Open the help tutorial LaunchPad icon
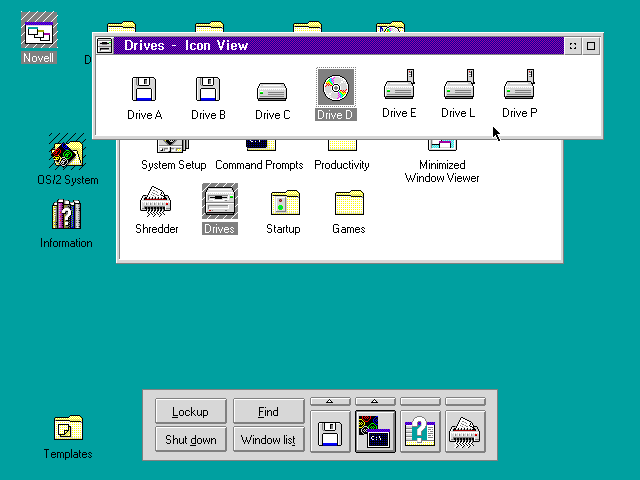This screenshot has height=480, width=640. pos(420,432)
